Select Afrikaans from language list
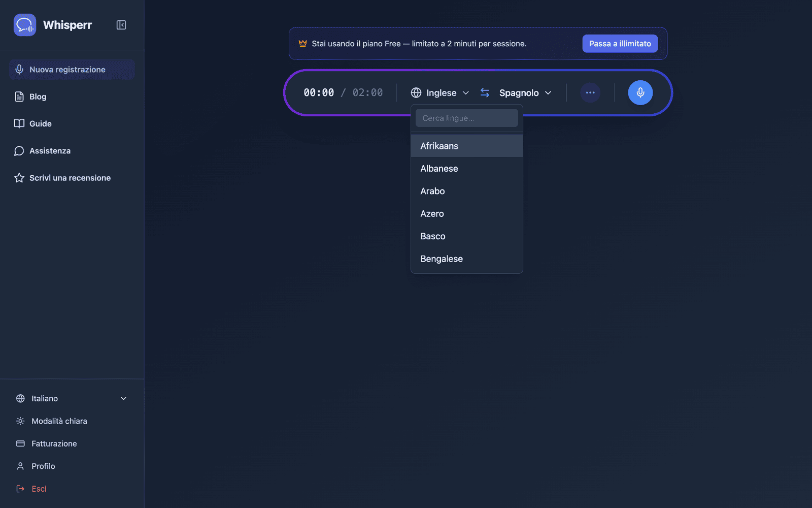This screenshot has height=508, width=812. click(x=467, y=146)
